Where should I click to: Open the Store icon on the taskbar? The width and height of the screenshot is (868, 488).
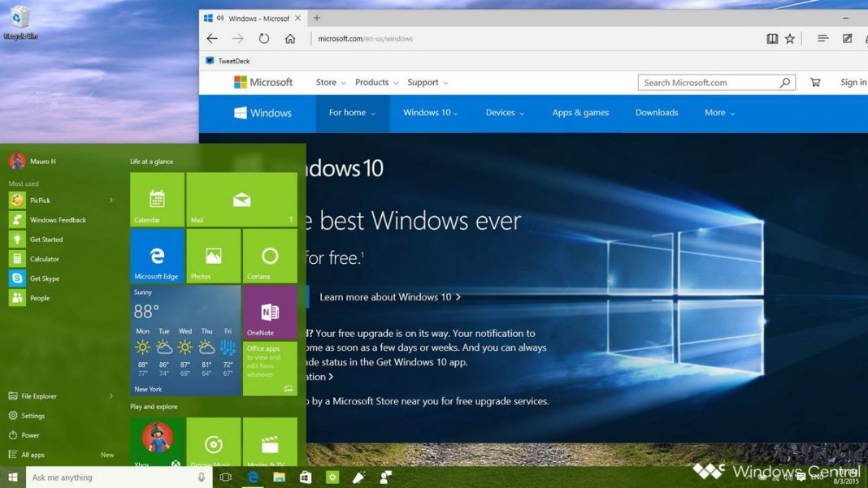click(306, 477)
